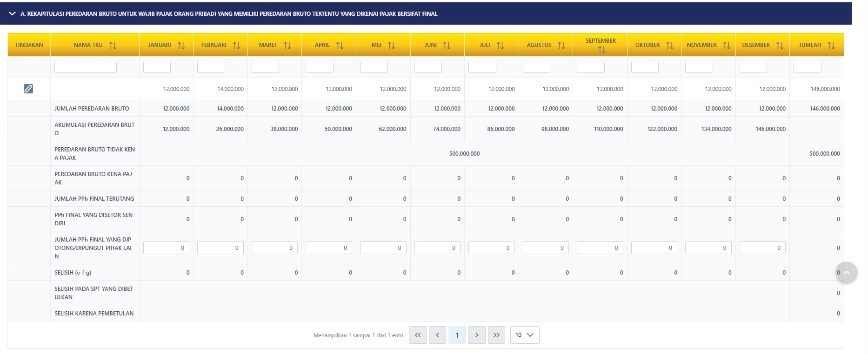868x354 pixels.
Task: Go to next page of the table
Action: [477, 335]
